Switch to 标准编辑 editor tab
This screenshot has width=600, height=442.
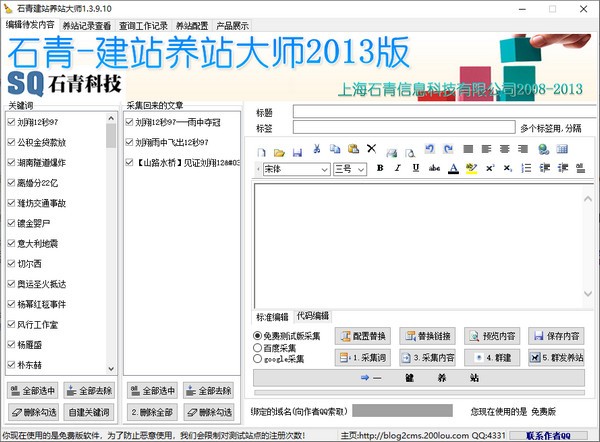[x=272, y=317]
